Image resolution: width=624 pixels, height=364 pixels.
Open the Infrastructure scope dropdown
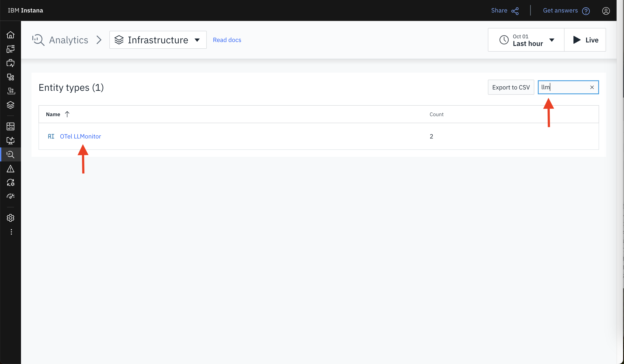coord(158,40)
